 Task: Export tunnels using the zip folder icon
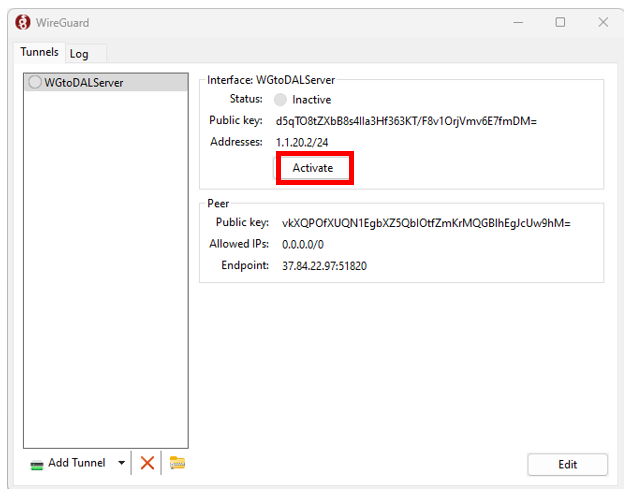coord(177,462)
